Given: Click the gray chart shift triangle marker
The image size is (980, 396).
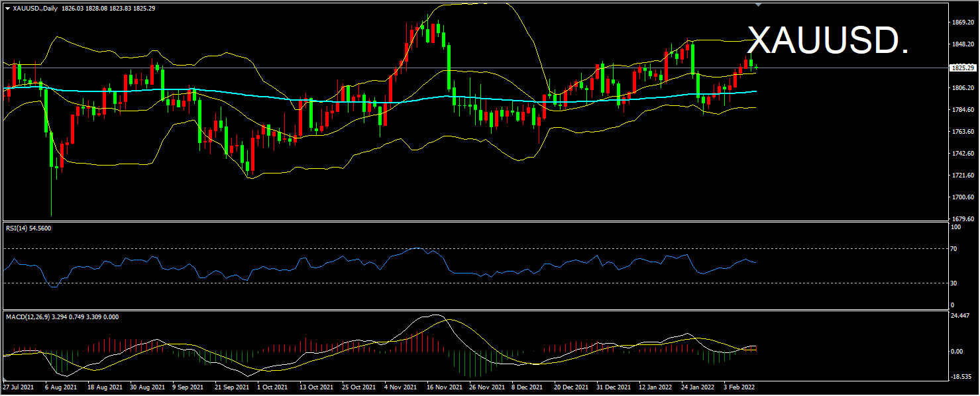Looking at the screenshot, I should (x=759, y=5).
